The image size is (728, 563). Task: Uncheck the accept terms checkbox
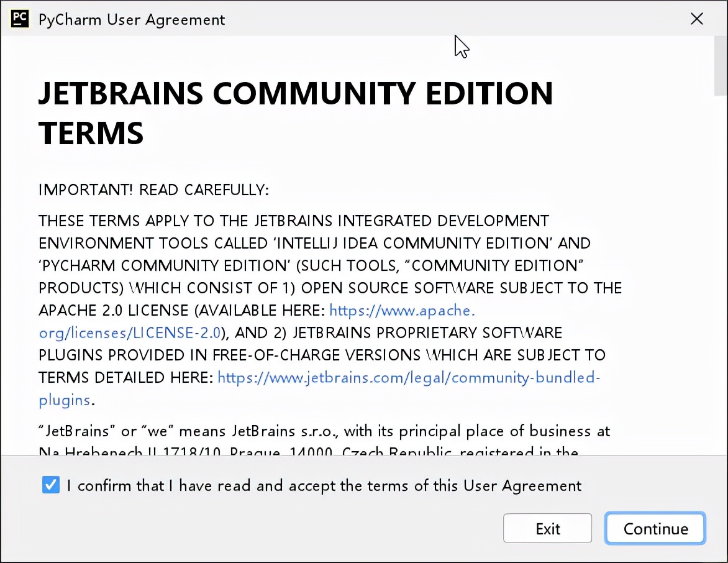pos(51,485)
